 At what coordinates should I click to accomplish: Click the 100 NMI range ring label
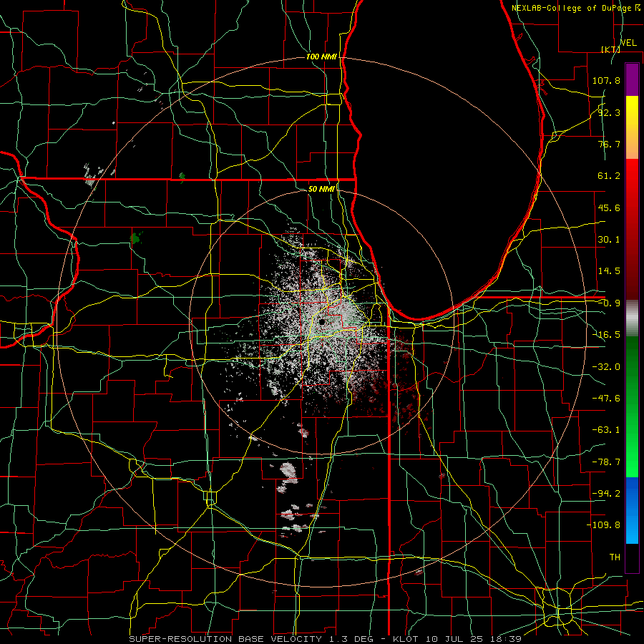tap(321, 57)
